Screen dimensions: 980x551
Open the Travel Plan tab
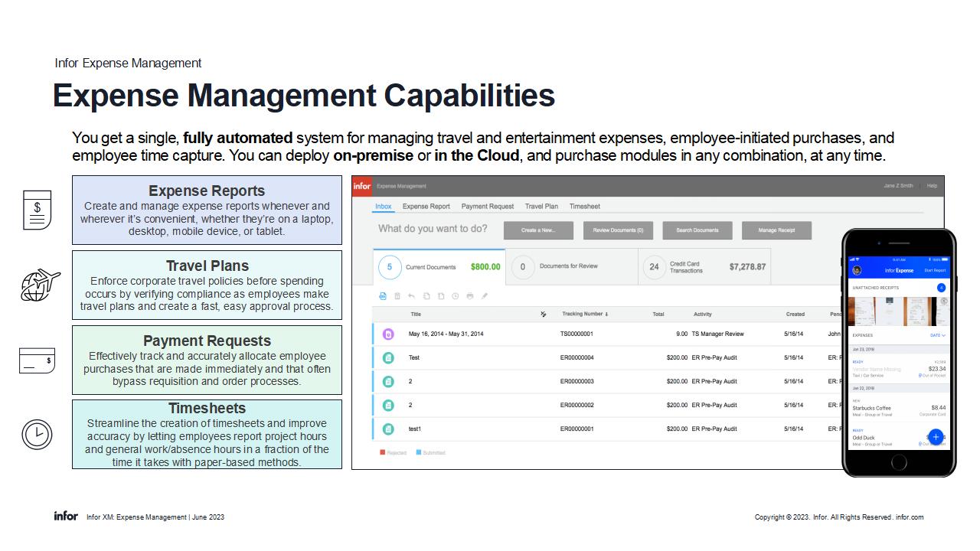pos(541,207)
